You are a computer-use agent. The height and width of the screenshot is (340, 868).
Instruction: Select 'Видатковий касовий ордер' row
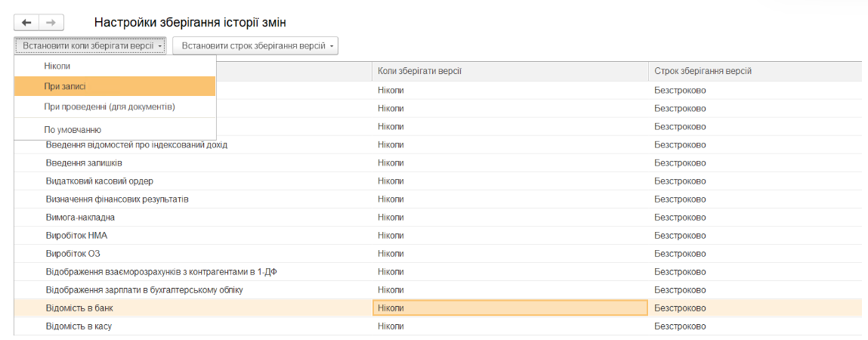point(99,181)
